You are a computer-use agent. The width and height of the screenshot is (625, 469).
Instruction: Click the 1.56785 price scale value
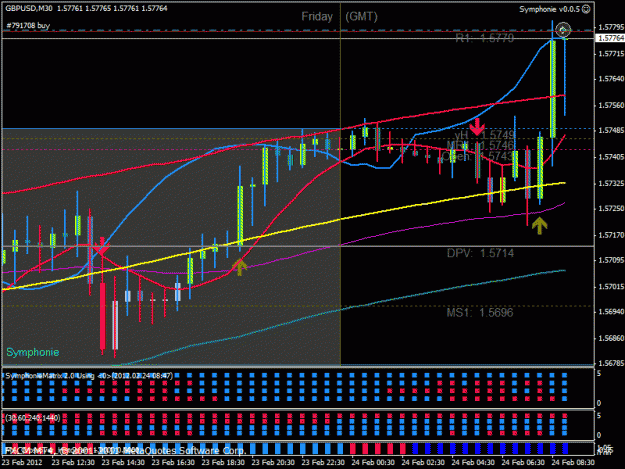[611, 363]
